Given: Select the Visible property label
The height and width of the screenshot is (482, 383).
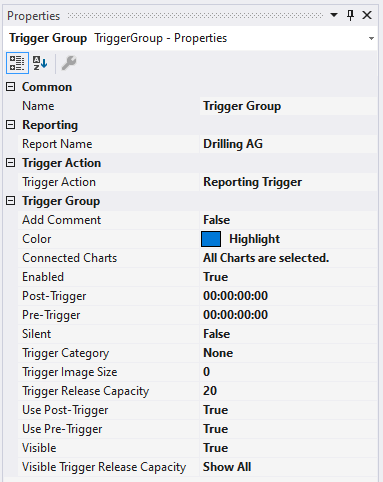Looking at the screenshot, I should coord(39,448).
